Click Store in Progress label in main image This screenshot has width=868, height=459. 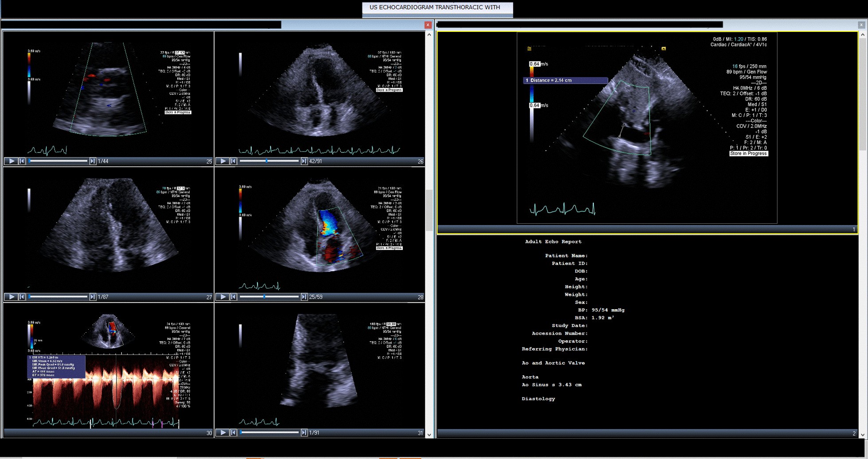coord(748,153)
